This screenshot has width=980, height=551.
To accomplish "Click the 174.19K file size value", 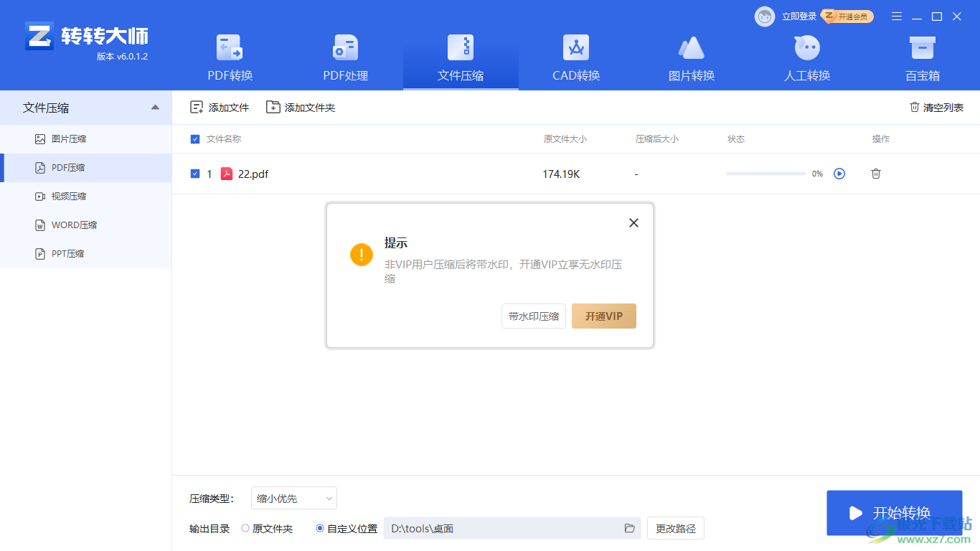I will [x=561, y=174].
